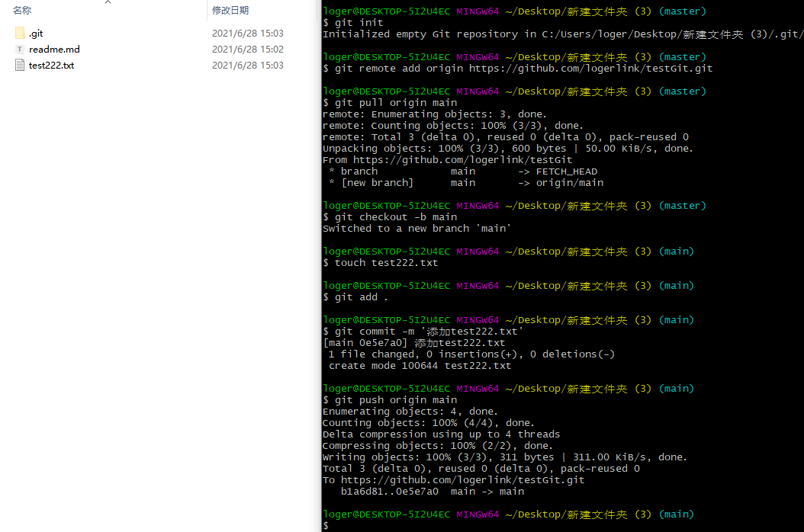Click 'Writing objects: 100% (3/3), 311 bytes' line
This screenshot has height=532, width=804.
504,457
